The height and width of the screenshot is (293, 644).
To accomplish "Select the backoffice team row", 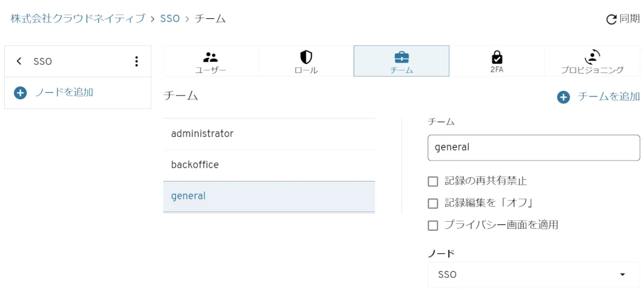I will point(268,165).
